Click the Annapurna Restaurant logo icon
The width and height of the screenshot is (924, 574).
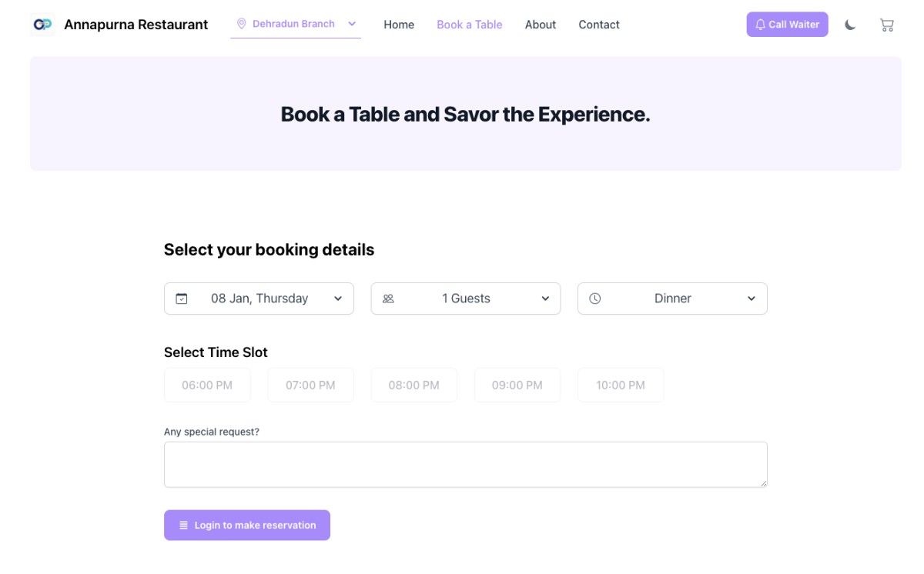[42, 25]
